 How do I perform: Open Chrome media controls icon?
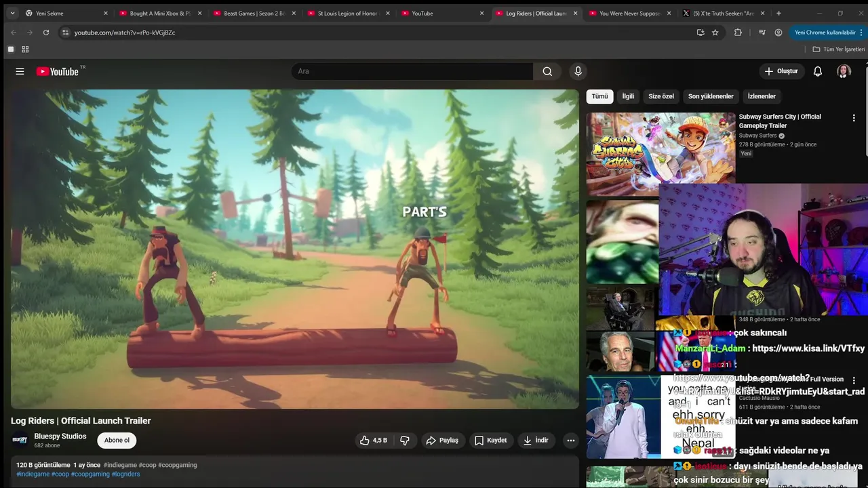(762, 33)
